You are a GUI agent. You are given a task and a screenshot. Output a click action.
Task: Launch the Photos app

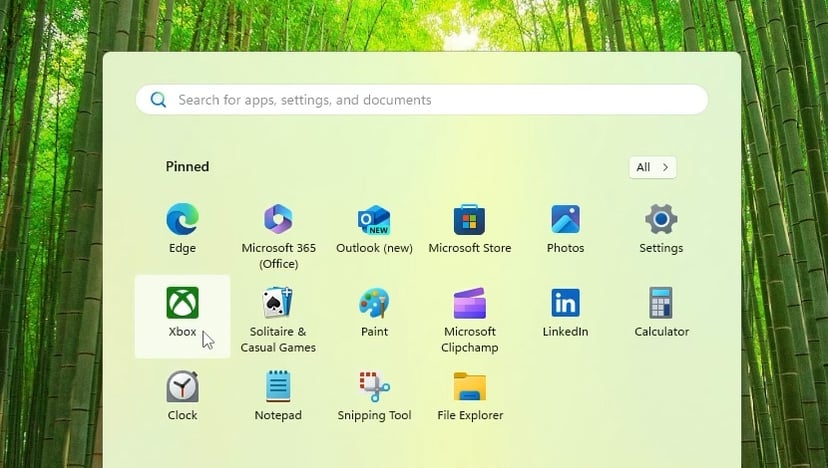click(565, 220)
